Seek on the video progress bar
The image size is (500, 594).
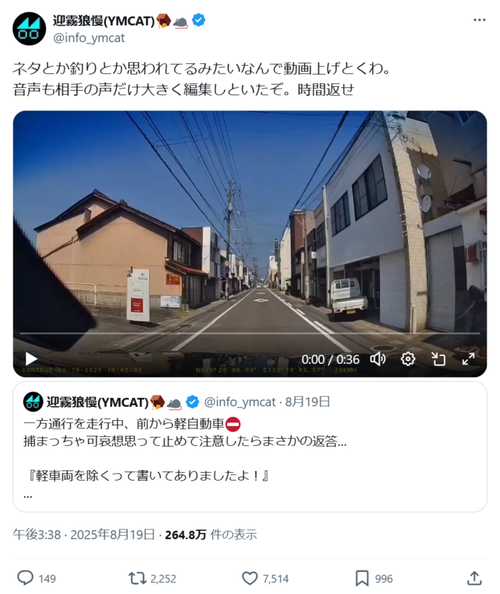click(x=250, y=333)
